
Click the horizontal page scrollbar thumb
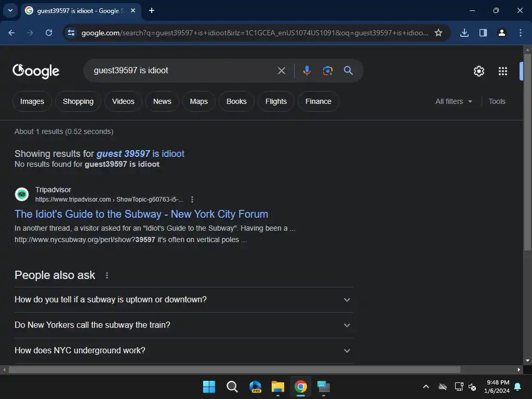[x=234, y=369]
